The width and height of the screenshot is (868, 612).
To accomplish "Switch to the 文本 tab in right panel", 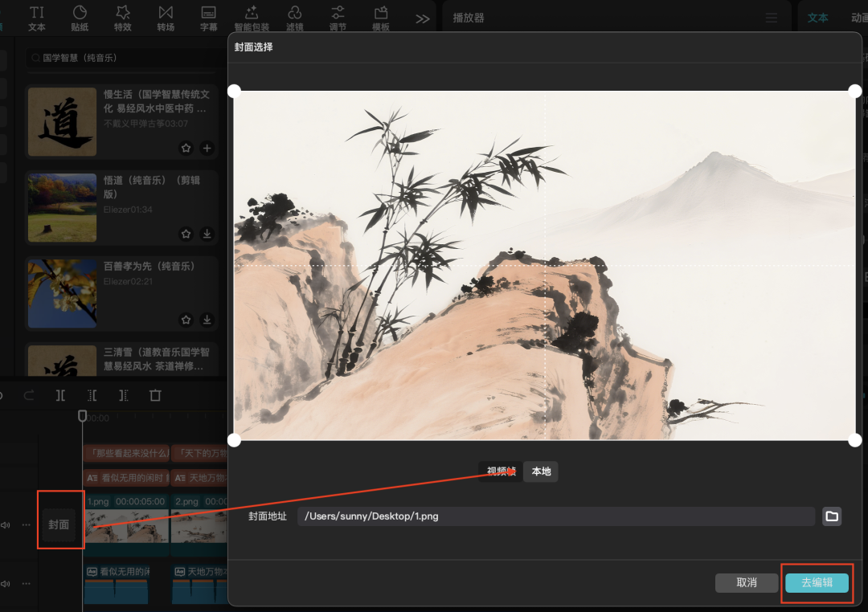I will [x=817, y=18].
